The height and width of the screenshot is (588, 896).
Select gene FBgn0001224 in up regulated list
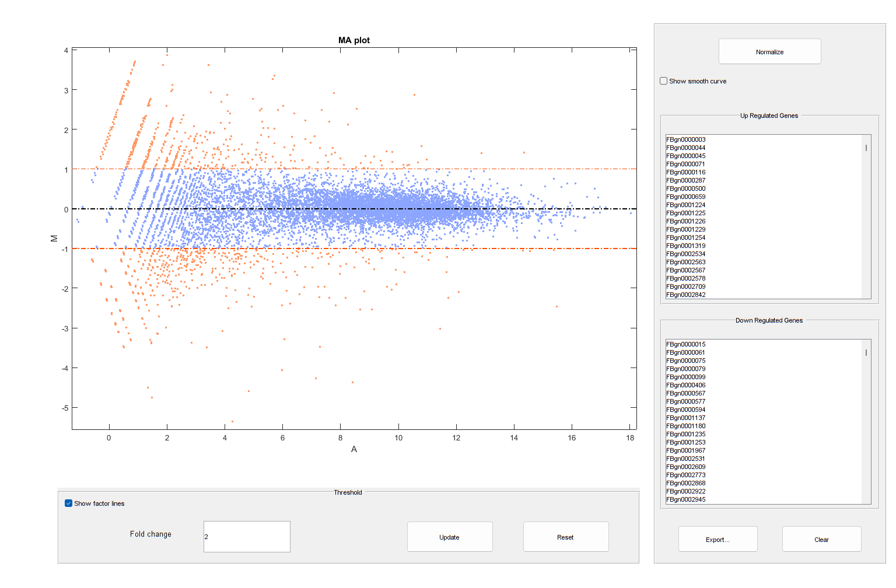[686, 205]
